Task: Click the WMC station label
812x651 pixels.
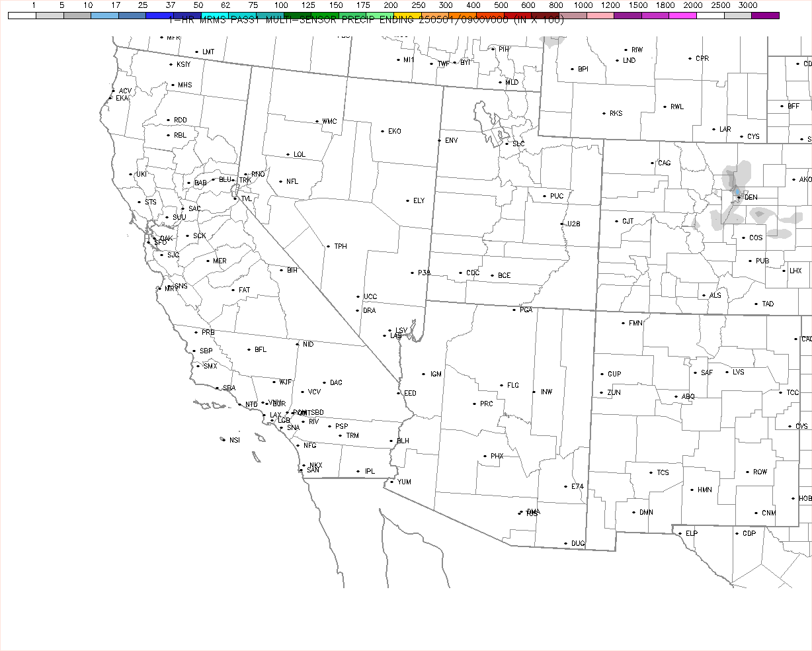Action: tap(329, 122)
